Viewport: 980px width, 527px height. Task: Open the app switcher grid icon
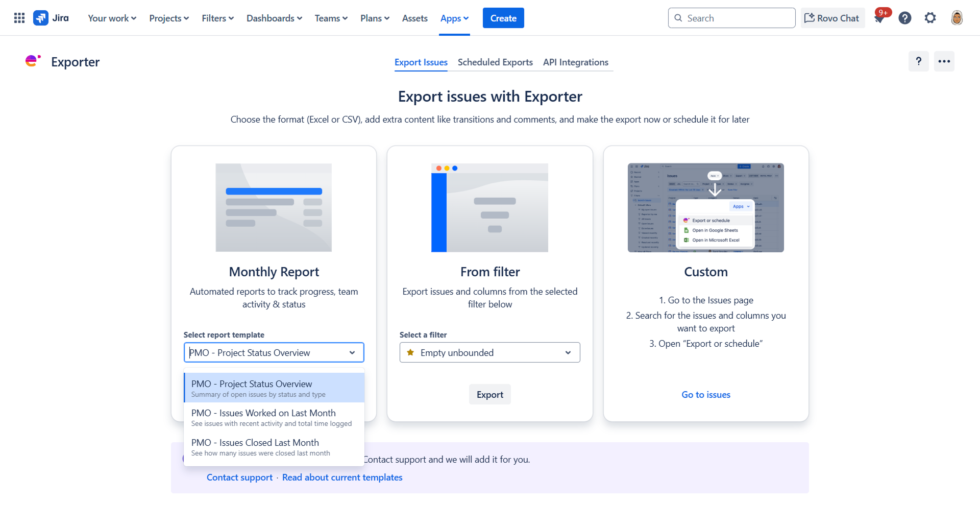(19, 18)
